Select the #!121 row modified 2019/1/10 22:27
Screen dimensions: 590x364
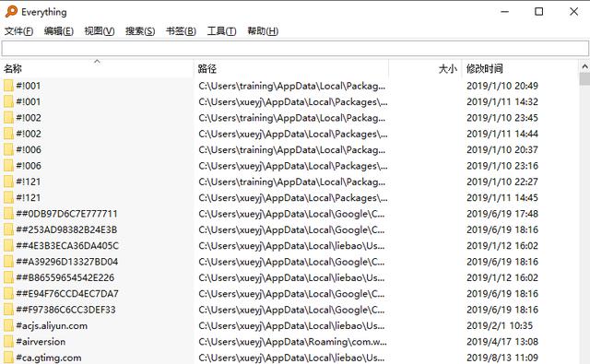click(x=289, y=182)
